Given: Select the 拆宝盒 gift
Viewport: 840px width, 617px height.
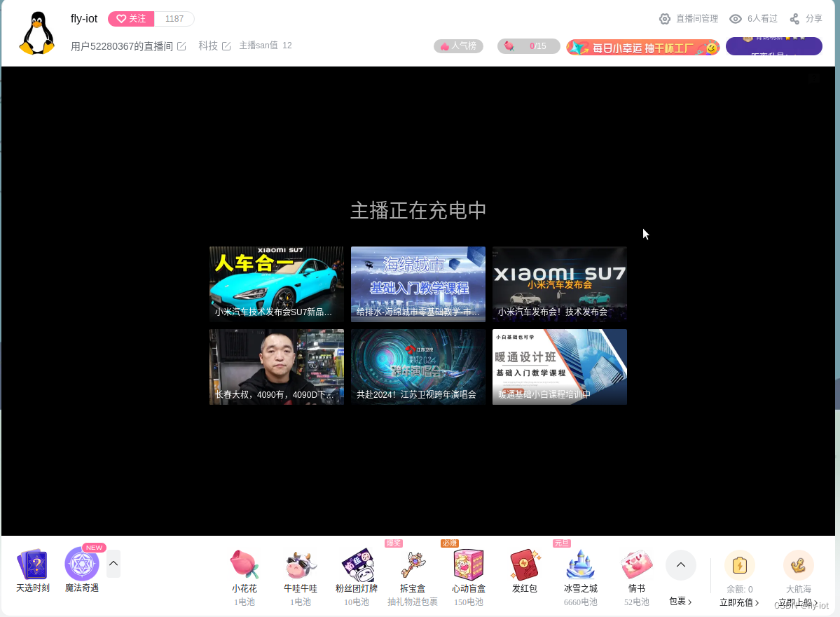Looking at the screenshot, I should click(x=413, y=578).
